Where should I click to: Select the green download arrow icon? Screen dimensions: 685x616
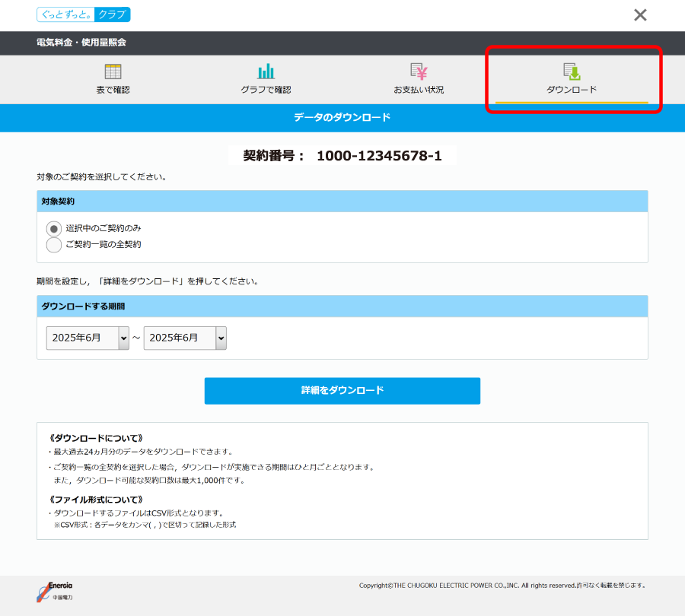pos(572,71)
